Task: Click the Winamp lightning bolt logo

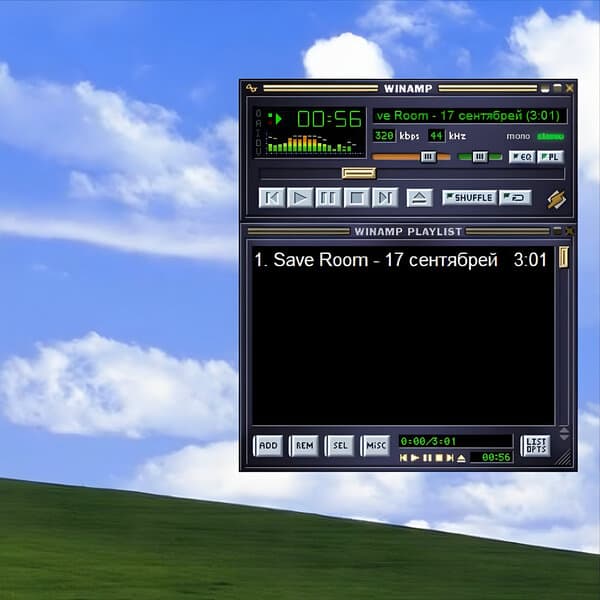Action: tap(556, 198)
